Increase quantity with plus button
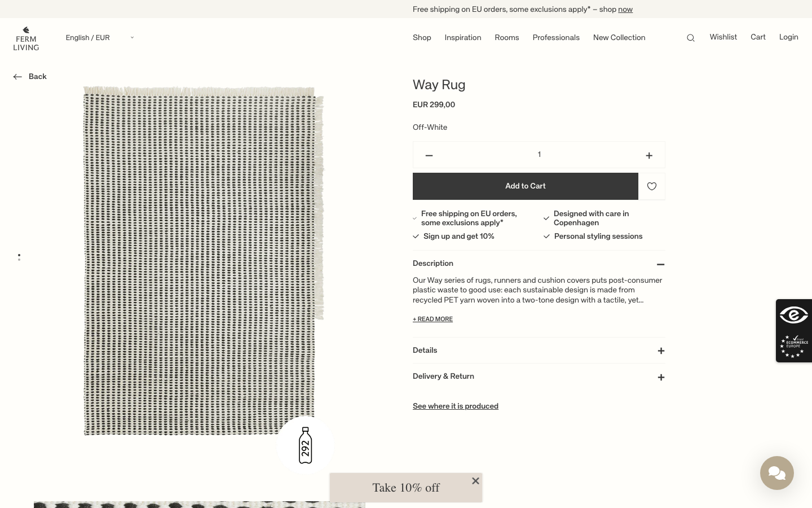The width and height of the screenshot is (812, 508). coord(649,155)
